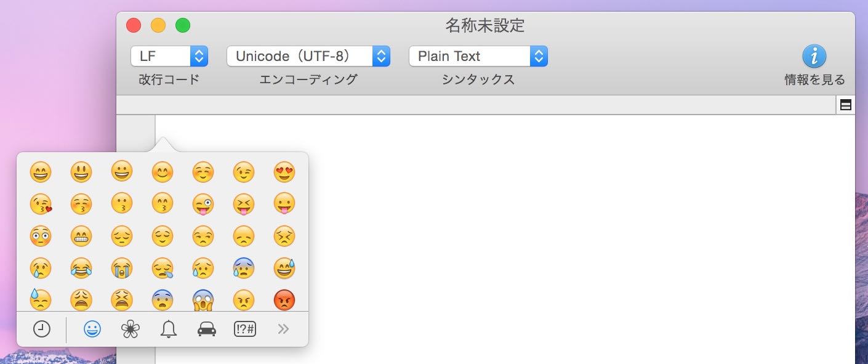Select the smileys emoji category tab
This screenshot has width=868, height=364.
coord(92,330)
